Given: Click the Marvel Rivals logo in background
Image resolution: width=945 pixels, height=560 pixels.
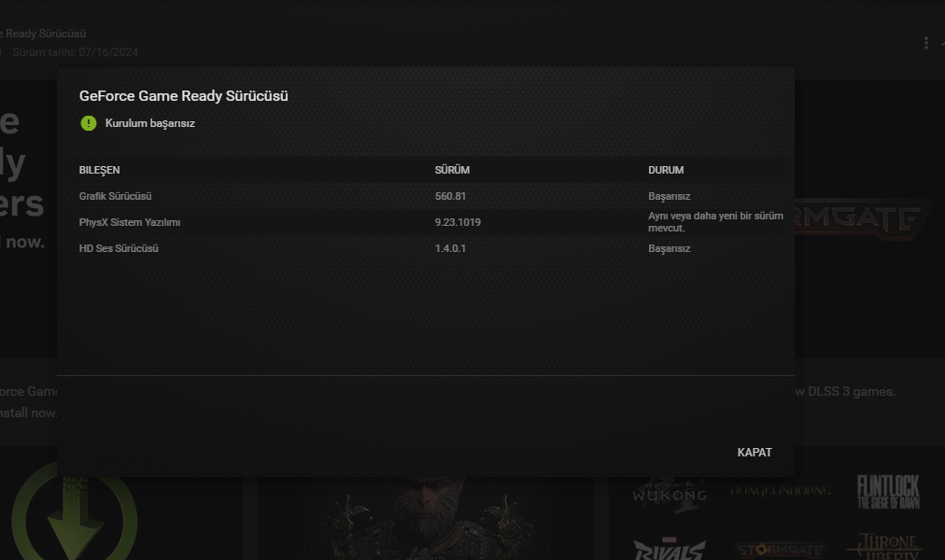Looking at the screenshot, I should pos(669,548).
